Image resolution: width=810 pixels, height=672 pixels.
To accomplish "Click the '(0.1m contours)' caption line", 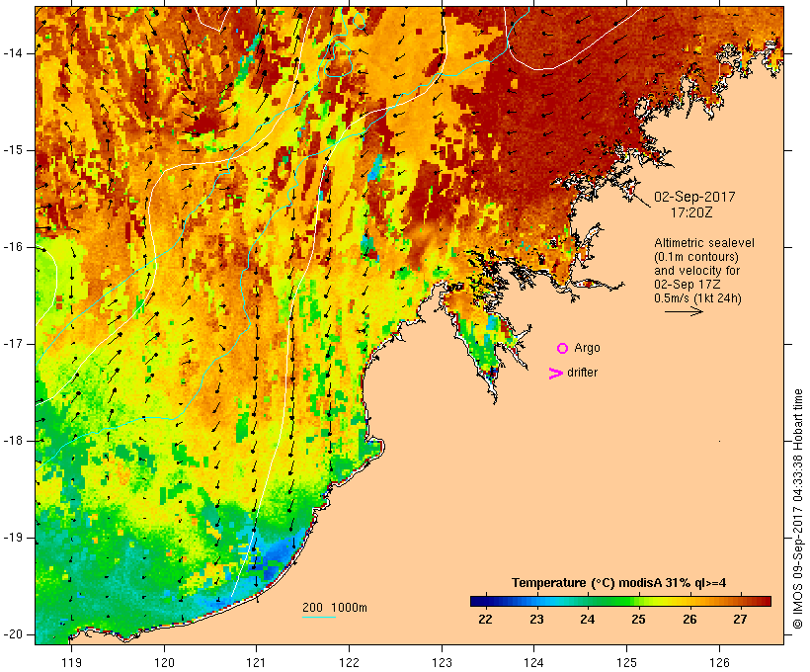I will [x=696, y=257].
